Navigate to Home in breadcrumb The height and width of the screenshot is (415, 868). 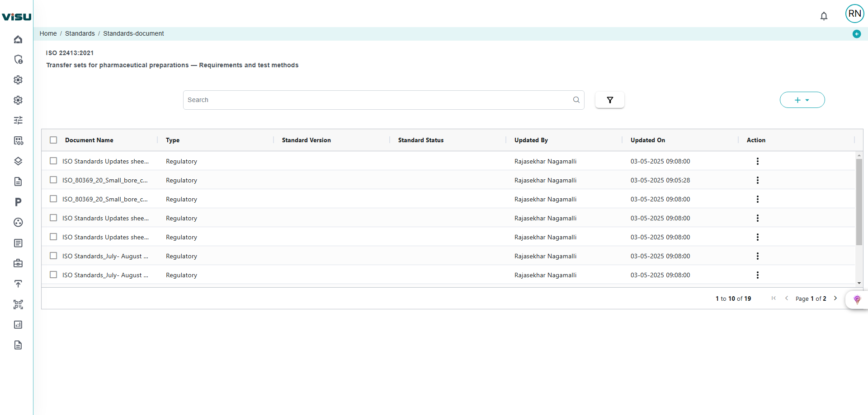coord(48,33)
